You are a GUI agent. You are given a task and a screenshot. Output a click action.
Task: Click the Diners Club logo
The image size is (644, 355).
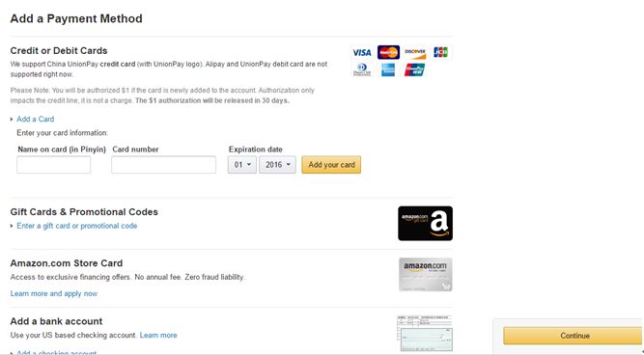(x=362, y=69)
